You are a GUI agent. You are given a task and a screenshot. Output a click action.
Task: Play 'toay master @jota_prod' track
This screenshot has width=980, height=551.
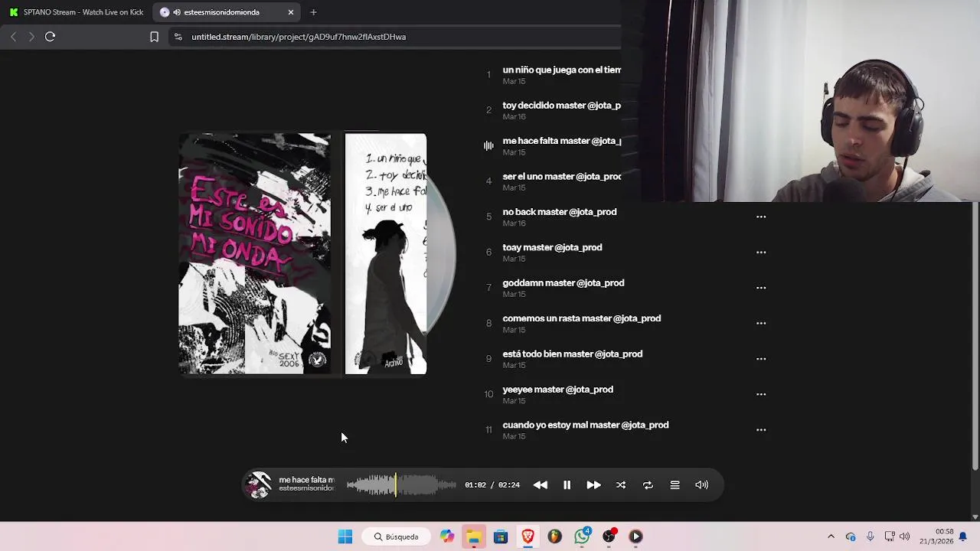point(552,247)
